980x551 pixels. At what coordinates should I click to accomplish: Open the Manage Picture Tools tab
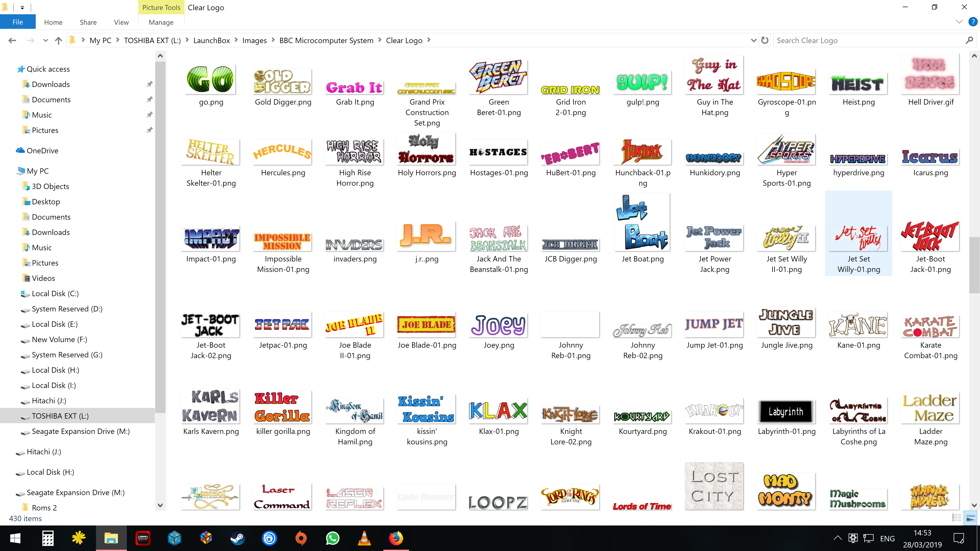[x=161, y=22]
